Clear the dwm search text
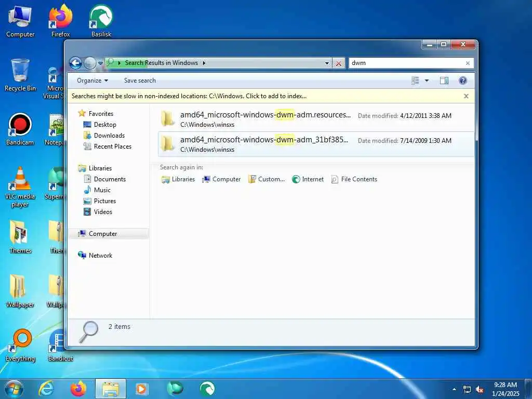This screenshot has height=399, width=532. pyautogui.click(x=468, y=63)
